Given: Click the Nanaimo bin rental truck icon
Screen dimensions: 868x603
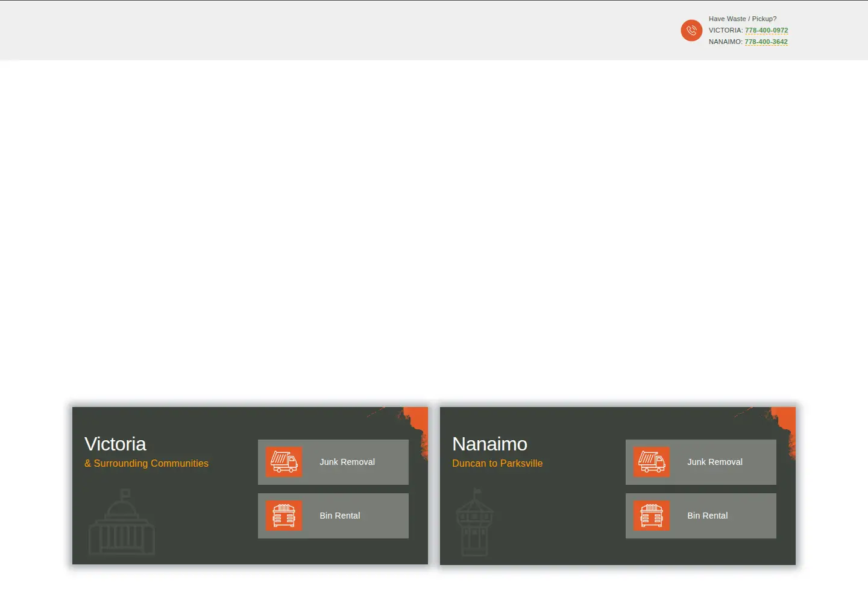Looking at the screenshot, I should 652,516.
